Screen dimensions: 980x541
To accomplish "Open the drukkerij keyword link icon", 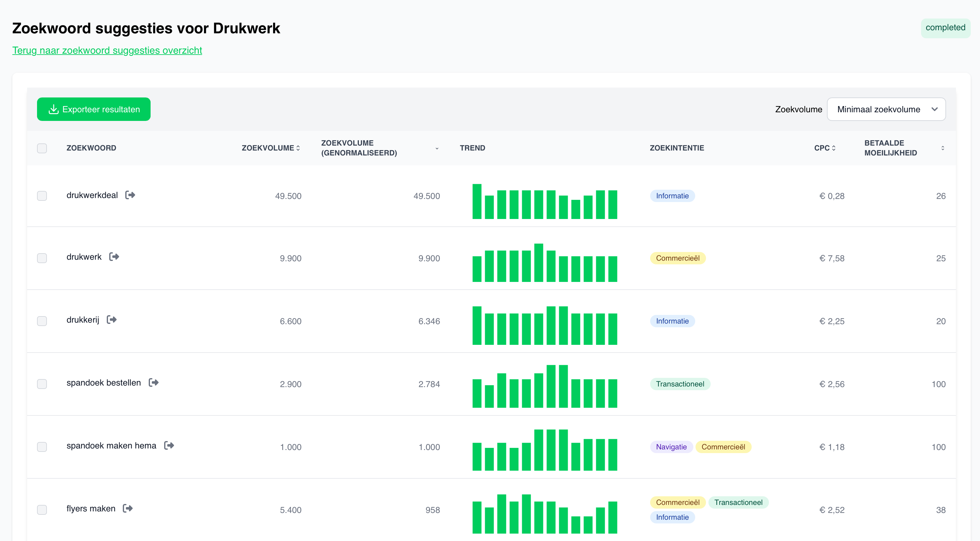I will [x=112, y=319].
